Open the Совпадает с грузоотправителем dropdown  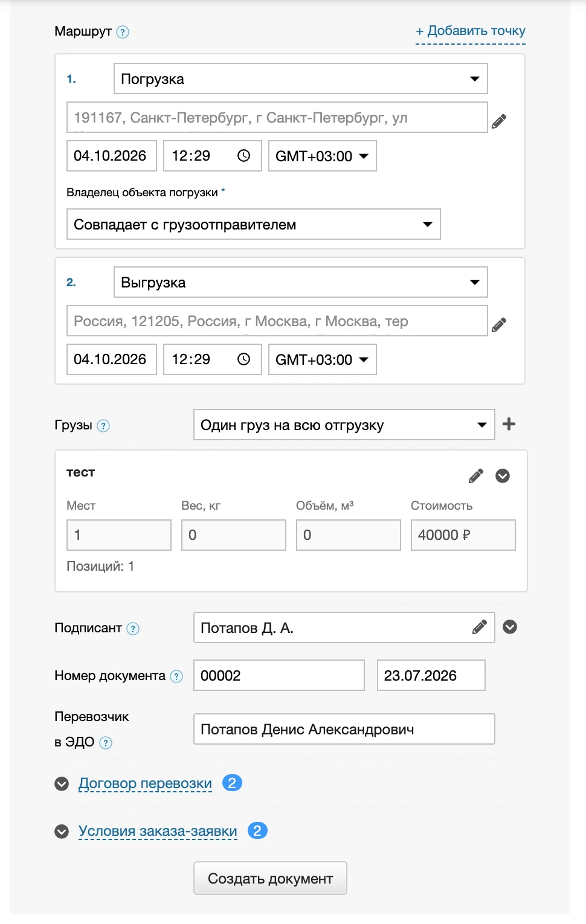click(x=254, y=224)
